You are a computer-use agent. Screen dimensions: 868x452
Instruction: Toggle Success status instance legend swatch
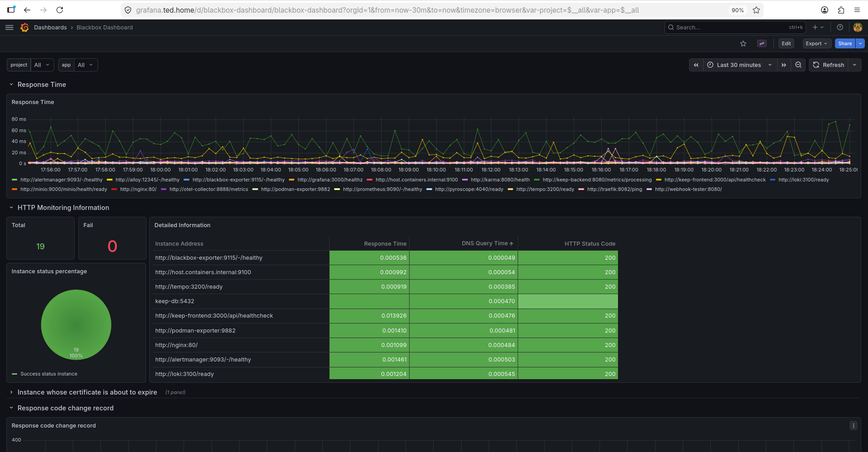(x=14, y=374)
